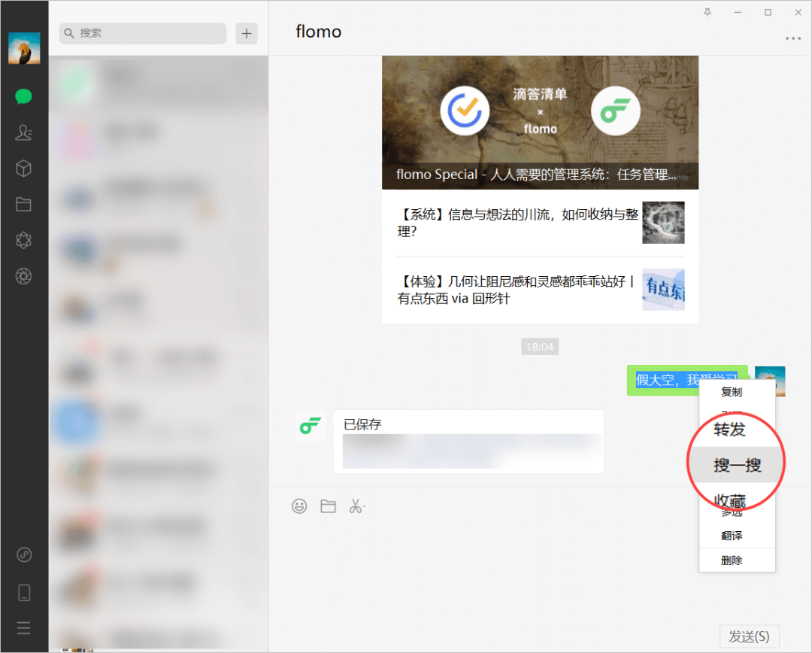Image resolution: width=812 pixels, height=653 pixels.
Task: Open the Mini Programs panel
Action: point(24,555)
